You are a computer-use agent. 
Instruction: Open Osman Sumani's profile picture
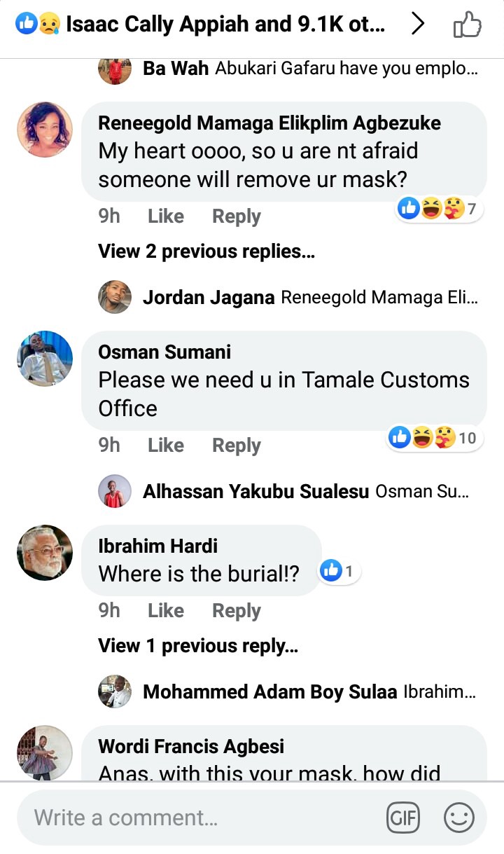pos(45,359)
